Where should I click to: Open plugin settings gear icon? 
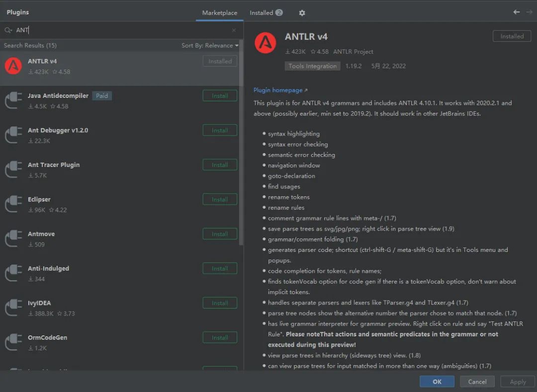[x=302, y=13]
